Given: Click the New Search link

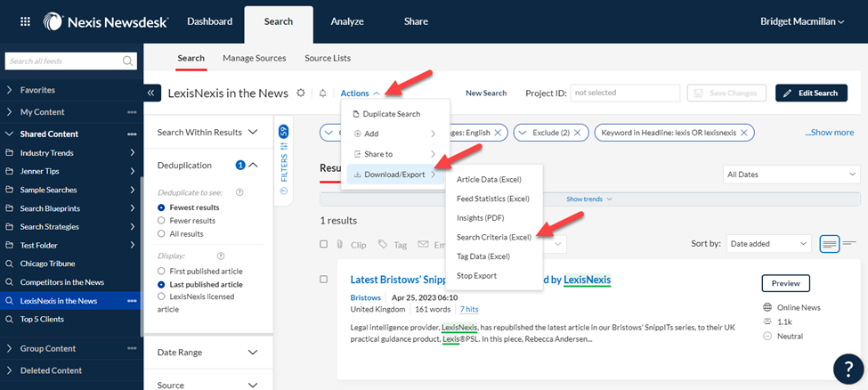Looking at the screenshot, I should pos(486,93).
